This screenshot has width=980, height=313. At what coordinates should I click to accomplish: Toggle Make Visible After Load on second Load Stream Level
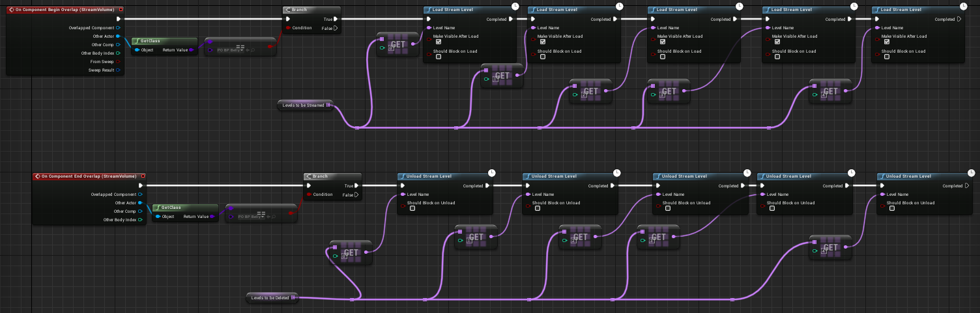pos(542,42)
